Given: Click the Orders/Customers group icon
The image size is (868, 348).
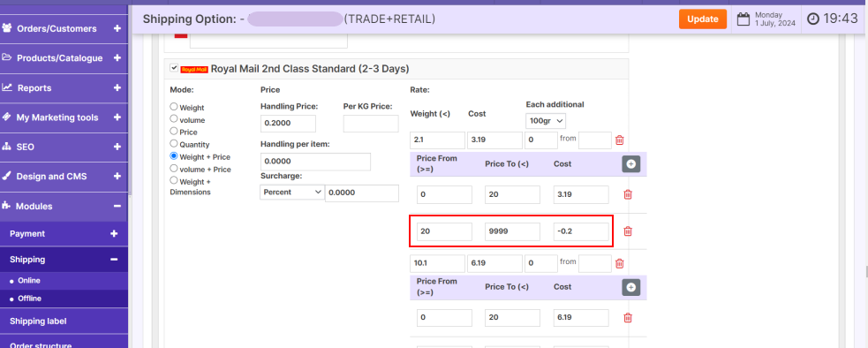Looking at the screenshot, I should coord(7,28).
